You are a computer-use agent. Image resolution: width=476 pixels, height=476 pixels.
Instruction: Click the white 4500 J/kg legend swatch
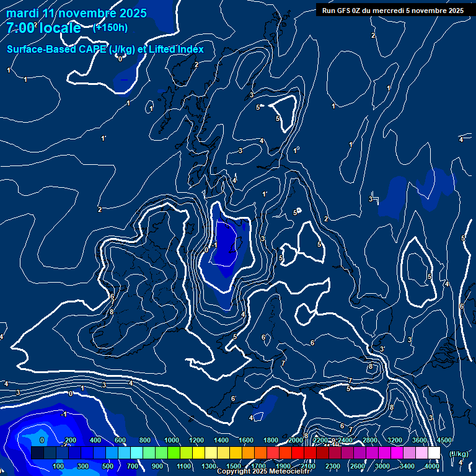click(x=434, y=453)
